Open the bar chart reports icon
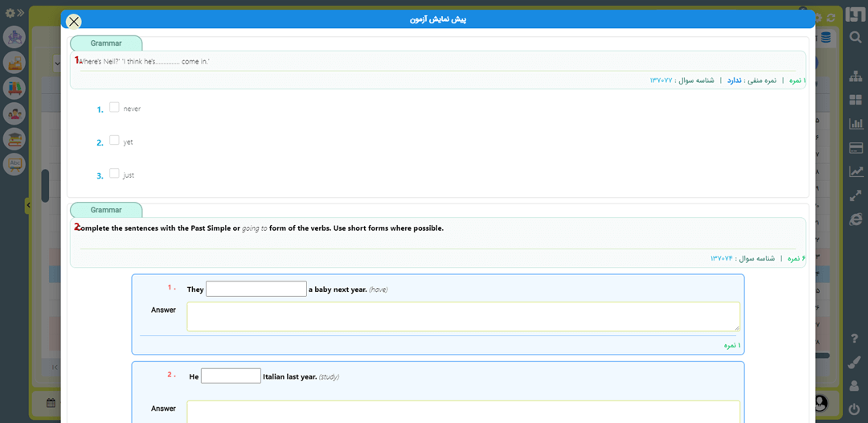 (855, 124)
